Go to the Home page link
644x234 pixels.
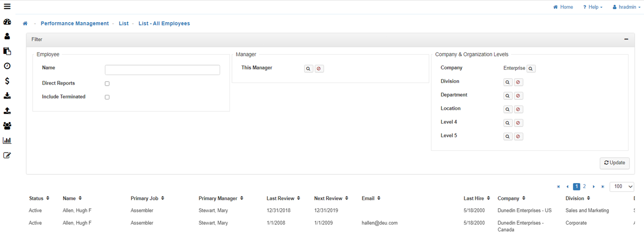(563, 7)
